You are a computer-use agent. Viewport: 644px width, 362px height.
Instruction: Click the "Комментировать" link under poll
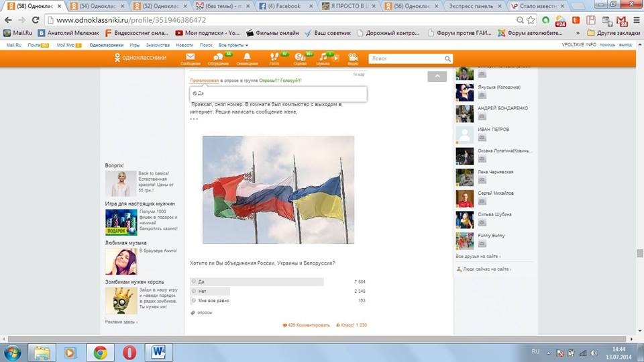click(308, 325)
